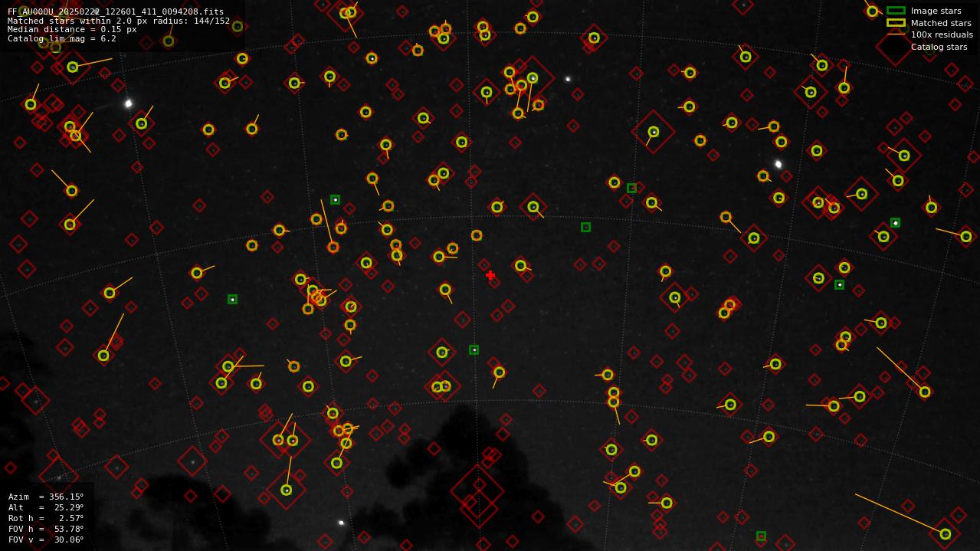Viewport: 980px width, 551px height.
Task: Select the 'Matched stars' legend label
Action: click(x=941, y=23)
